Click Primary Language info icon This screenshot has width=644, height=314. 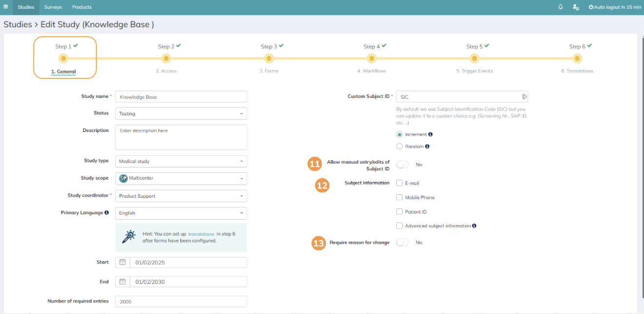pos(107,213)
